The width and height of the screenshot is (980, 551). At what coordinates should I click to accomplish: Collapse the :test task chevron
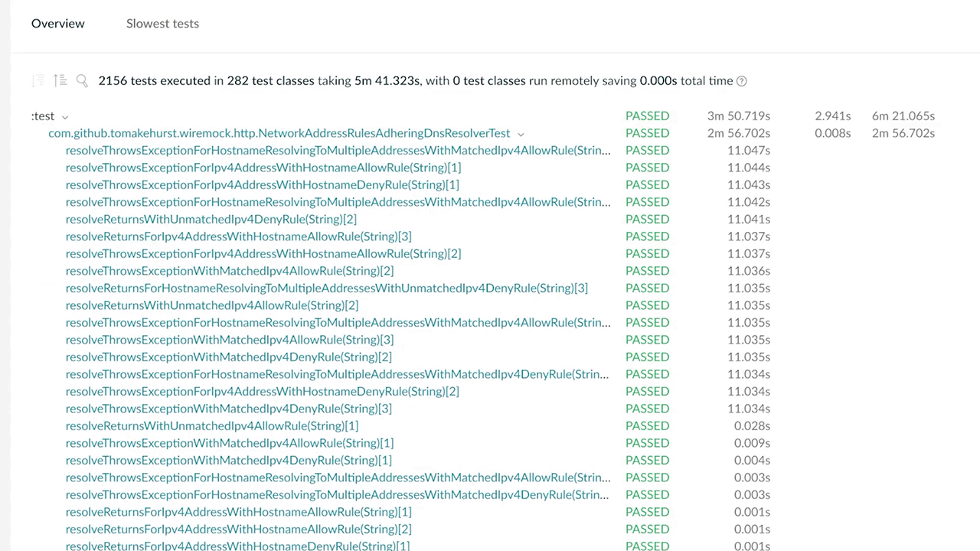[65, 117]
